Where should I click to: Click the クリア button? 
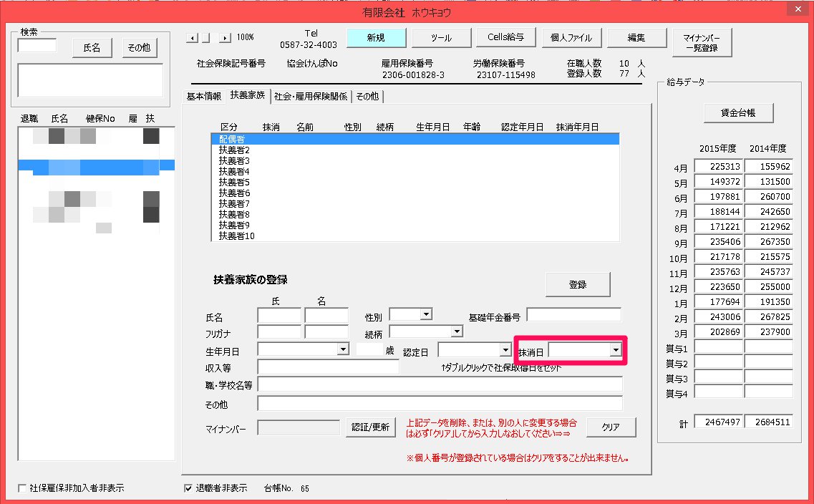pyautogui.click(x=611, y=427)
